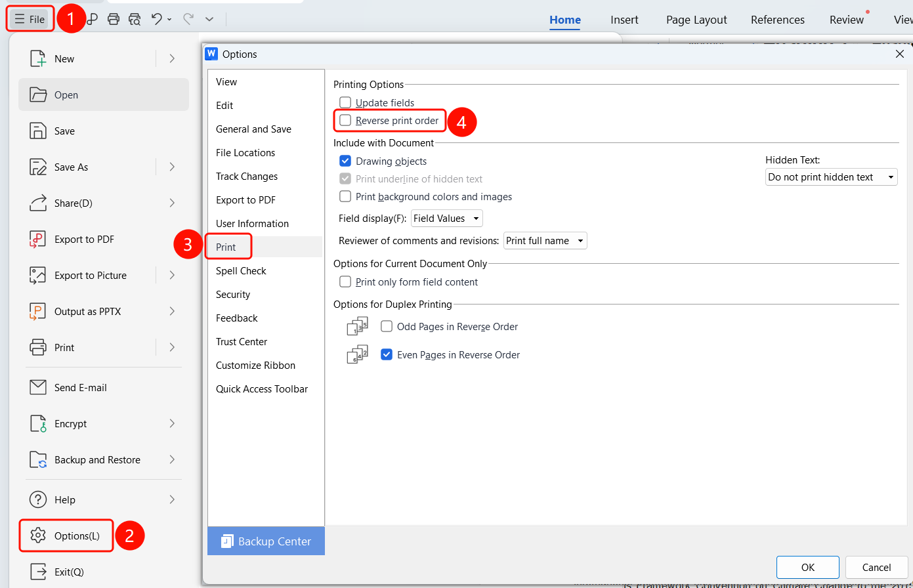This screenshot has height=588, width=913.
Task: Open the Backup Center button
Action: point(266,541)
